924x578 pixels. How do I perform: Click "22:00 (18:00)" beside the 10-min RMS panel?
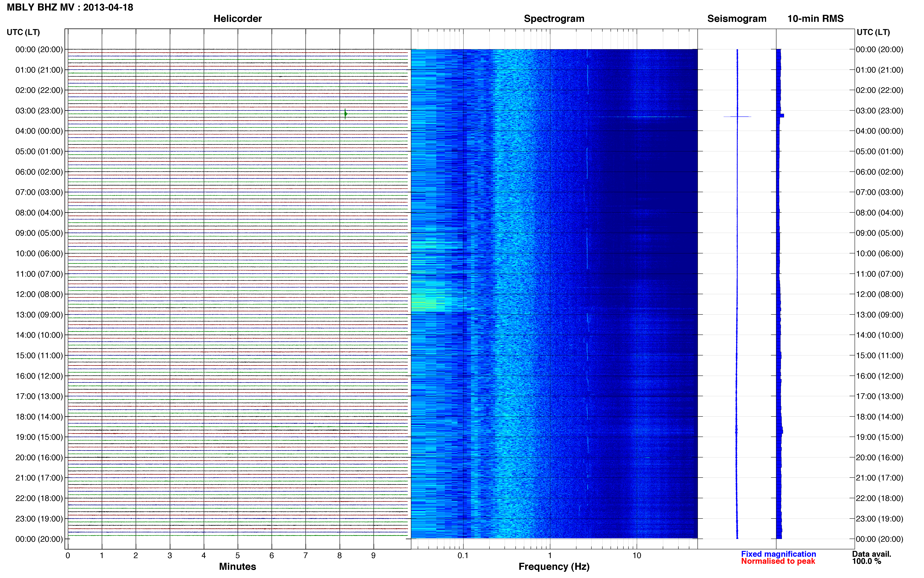880,498
